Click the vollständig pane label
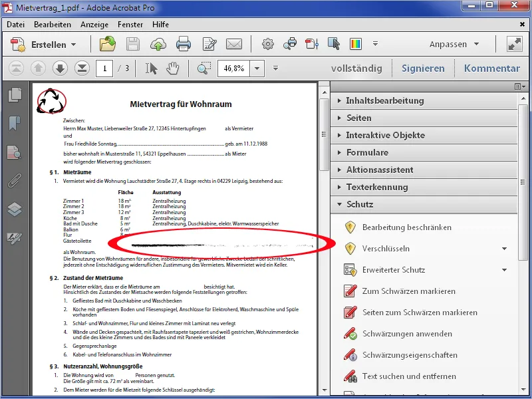Viewport: 532px width, 399px height. pos(356,68)
